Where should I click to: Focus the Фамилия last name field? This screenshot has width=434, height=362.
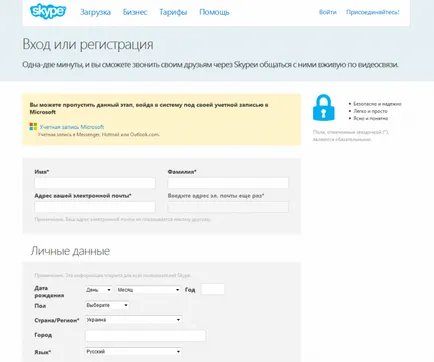click(x=228, y=183)
